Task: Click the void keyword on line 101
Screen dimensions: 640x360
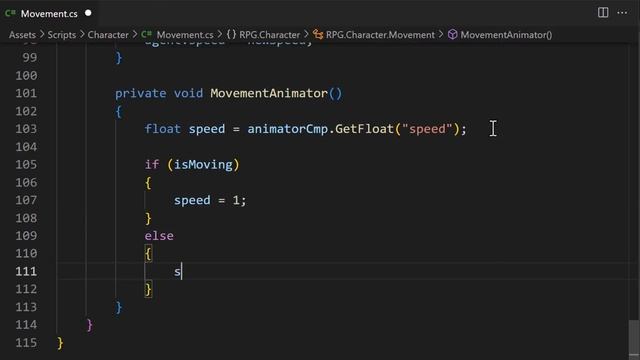Action: click(188, 93)
